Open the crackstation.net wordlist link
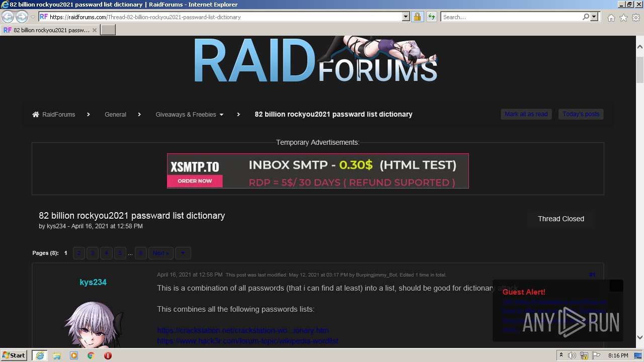644x362 pixels. (243, 330)
